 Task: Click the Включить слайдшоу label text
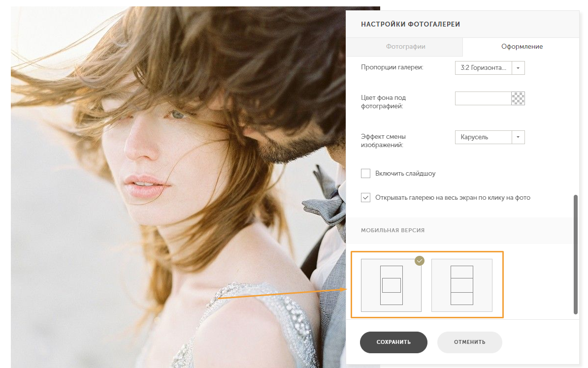pyautogui.click(x=405, y=174)
